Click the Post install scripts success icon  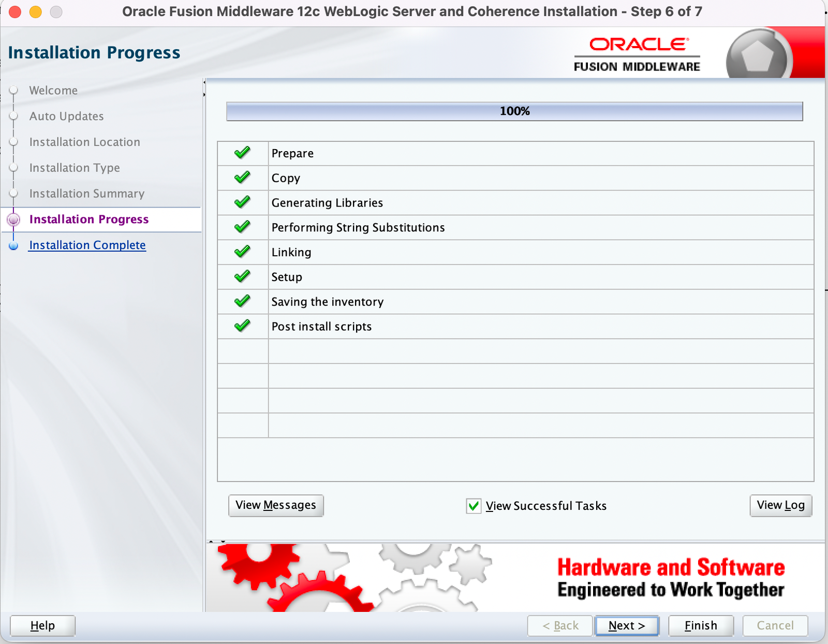point(242,326)
